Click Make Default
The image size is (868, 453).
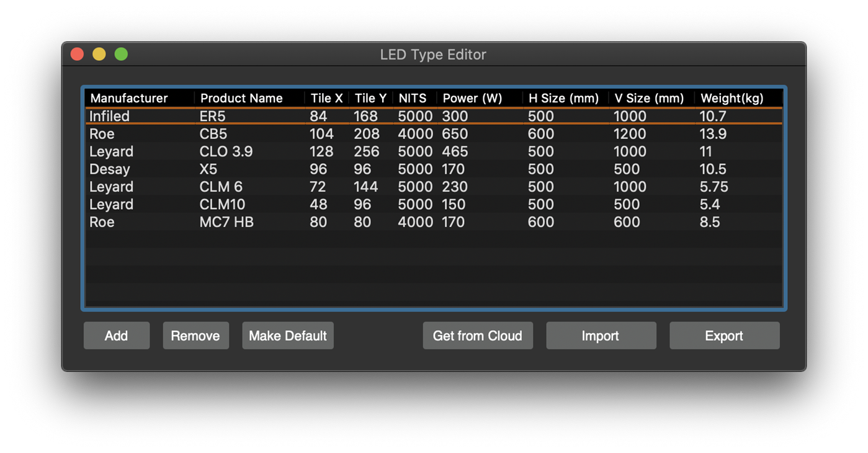click(x=287, y=335)
